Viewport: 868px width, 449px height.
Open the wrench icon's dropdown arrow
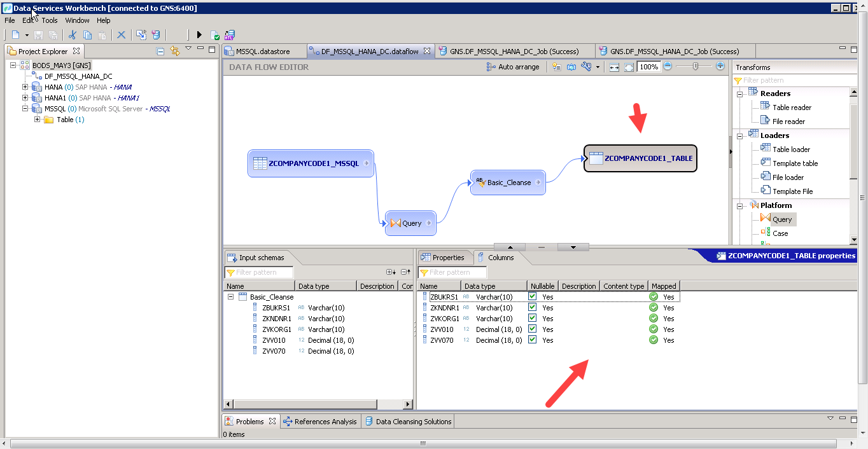tap(599, 66)
